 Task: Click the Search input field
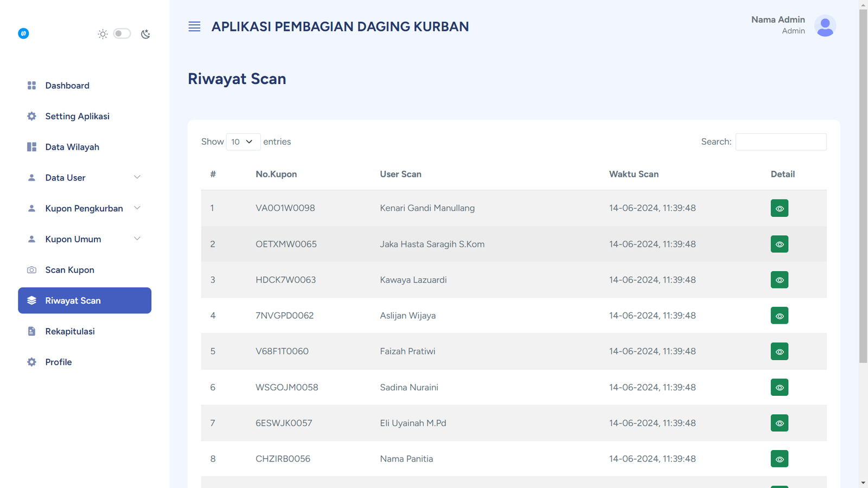[x=781, y=142]
